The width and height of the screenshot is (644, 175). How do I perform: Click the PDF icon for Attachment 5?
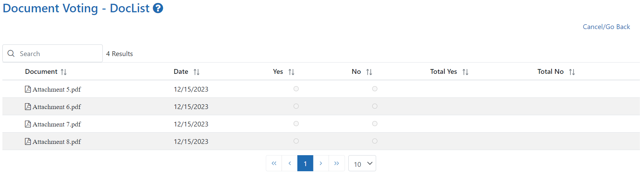click(28, 89)
